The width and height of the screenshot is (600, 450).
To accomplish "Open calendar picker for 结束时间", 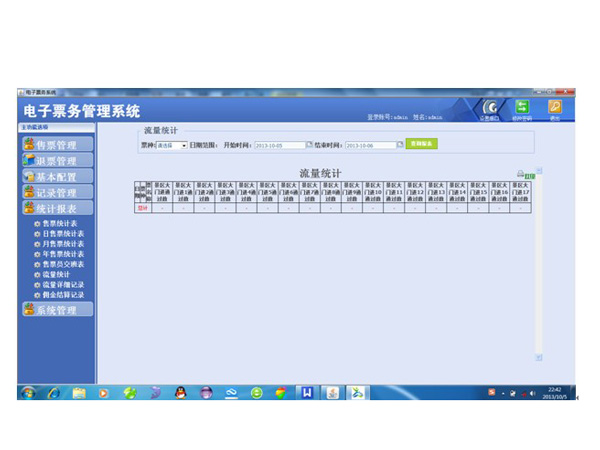I will click(x=400, y=145).
